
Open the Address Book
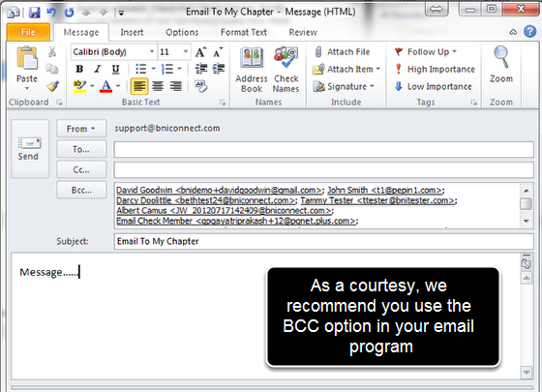pos(252,70)
